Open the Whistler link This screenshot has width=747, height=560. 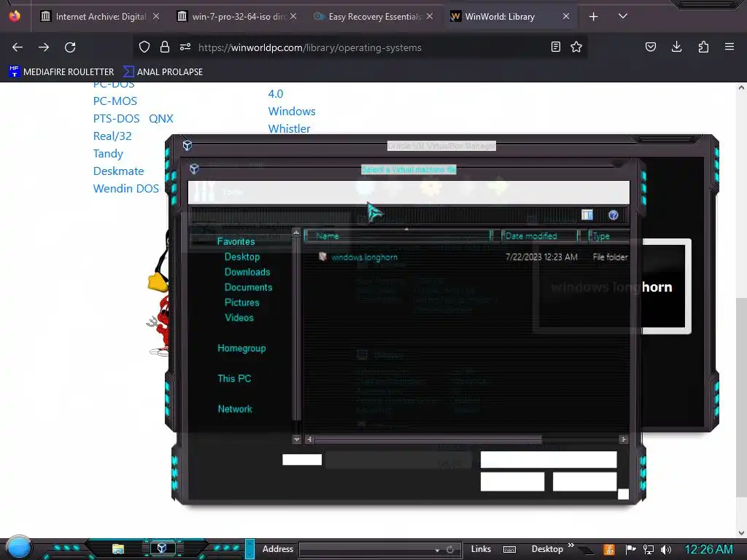[289, 129]
